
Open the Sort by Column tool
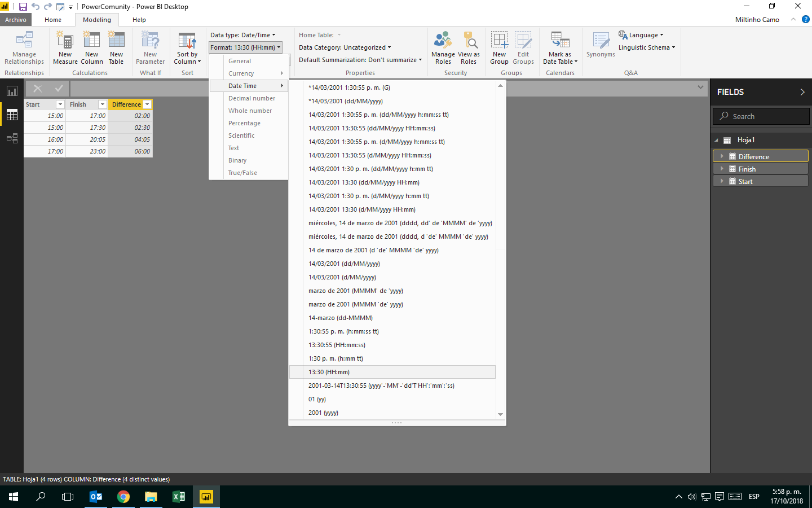click(x=187, y=48)
